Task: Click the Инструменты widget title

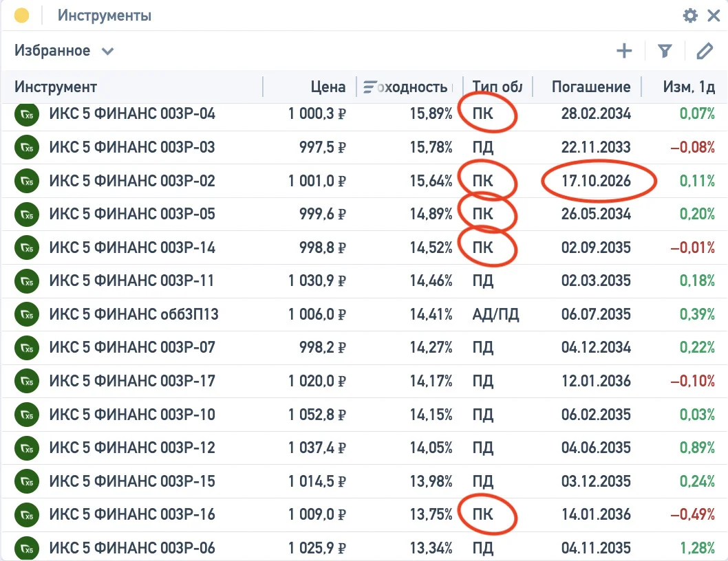Action: tap(105, 15)
